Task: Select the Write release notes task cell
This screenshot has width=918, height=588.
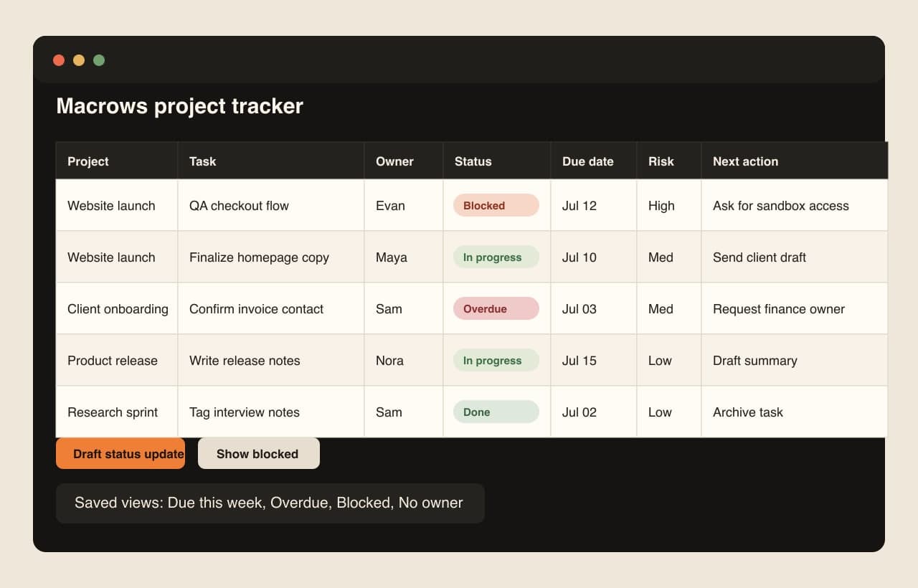Action: pyautogui.click(x=271, y=360)
